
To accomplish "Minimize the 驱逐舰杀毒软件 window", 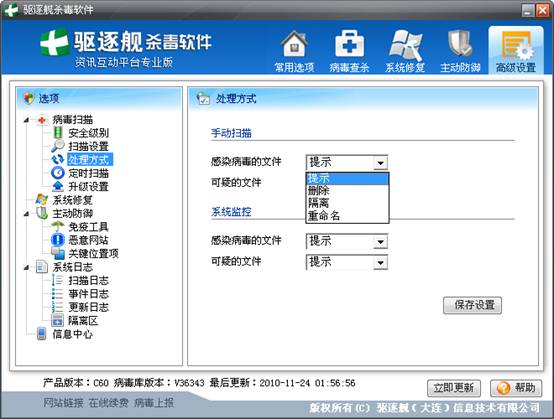I will tap(528, 10).
